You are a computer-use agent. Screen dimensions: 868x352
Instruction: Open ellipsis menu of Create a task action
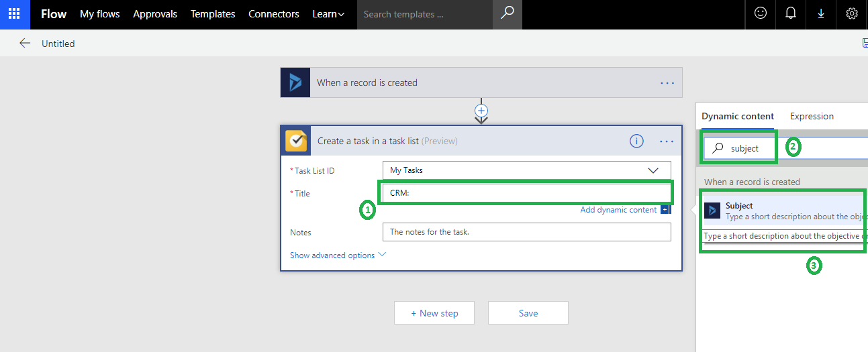(x=667, y=141)
